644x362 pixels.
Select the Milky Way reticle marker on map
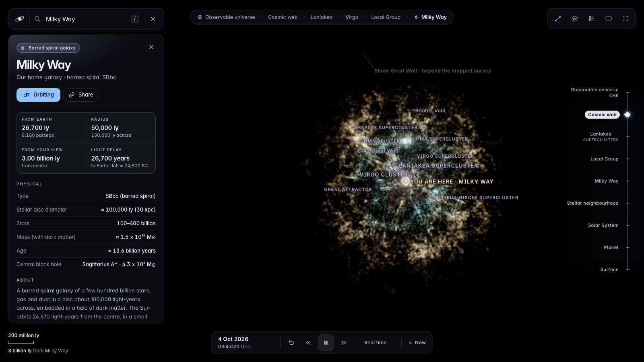pyautogui.click(x=406, y=181)
